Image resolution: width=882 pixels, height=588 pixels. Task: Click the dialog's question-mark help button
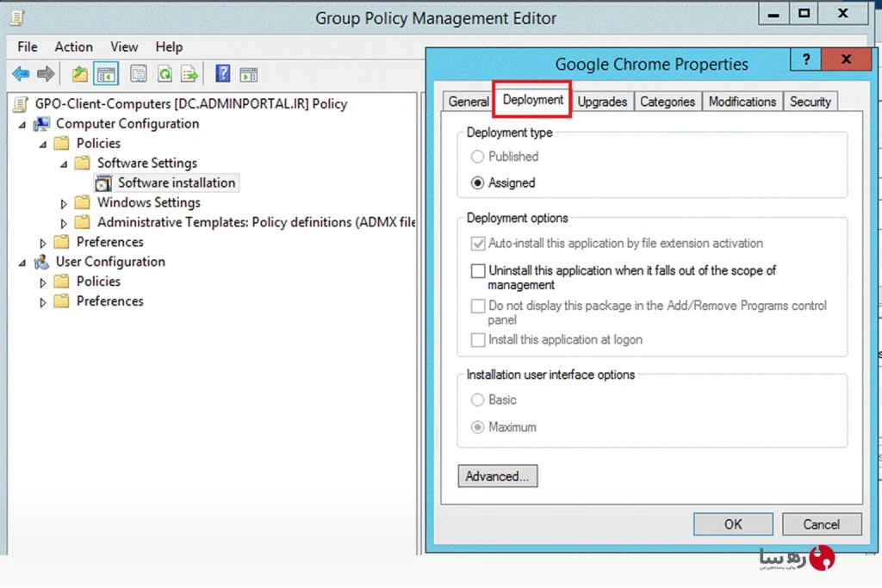tap(806, 59)
